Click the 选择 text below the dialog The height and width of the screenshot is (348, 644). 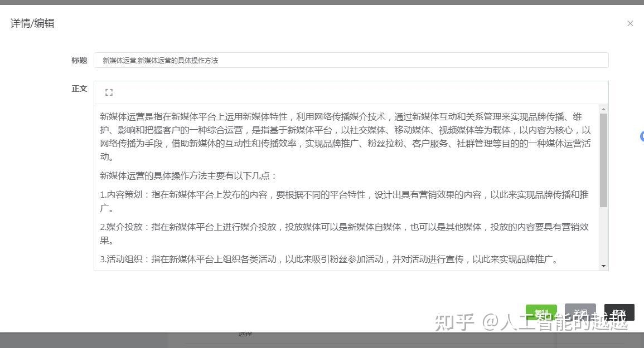coord(245,334)
